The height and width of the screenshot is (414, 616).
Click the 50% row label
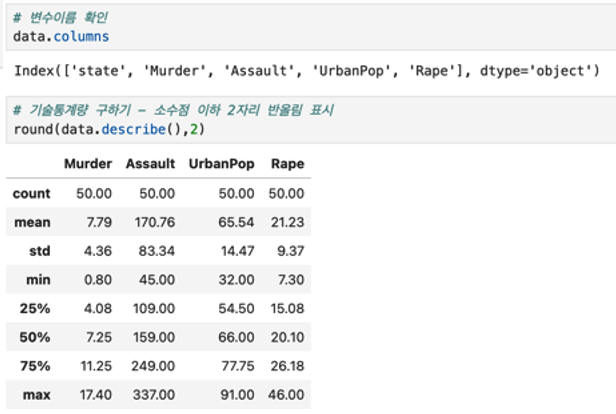(x=37, y=337)
